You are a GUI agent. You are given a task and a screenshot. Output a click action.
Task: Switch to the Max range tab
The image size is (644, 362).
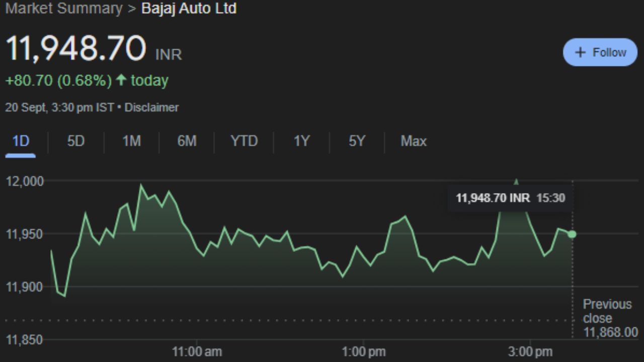(414, 141)
